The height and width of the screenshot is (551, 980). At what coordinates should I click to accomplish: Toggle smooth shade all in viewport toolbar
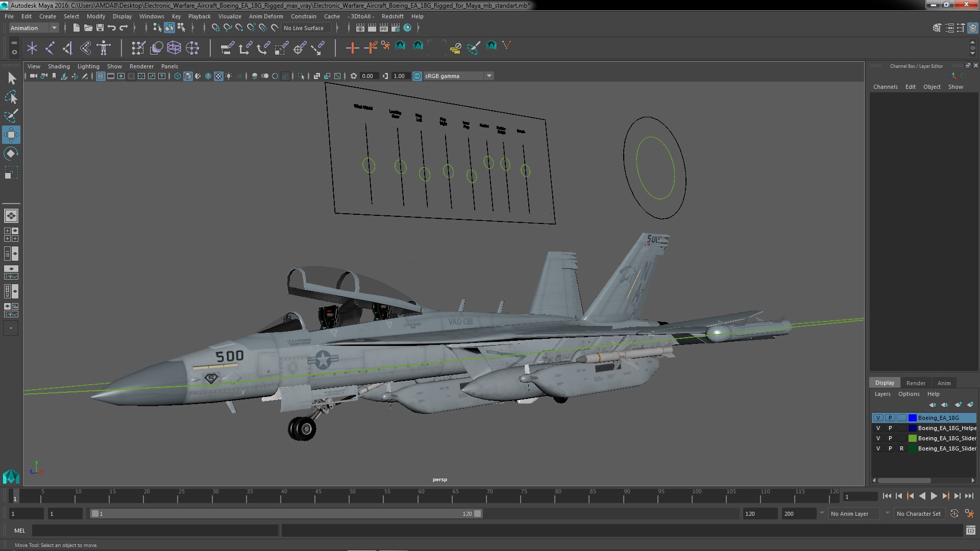[188, 76]
